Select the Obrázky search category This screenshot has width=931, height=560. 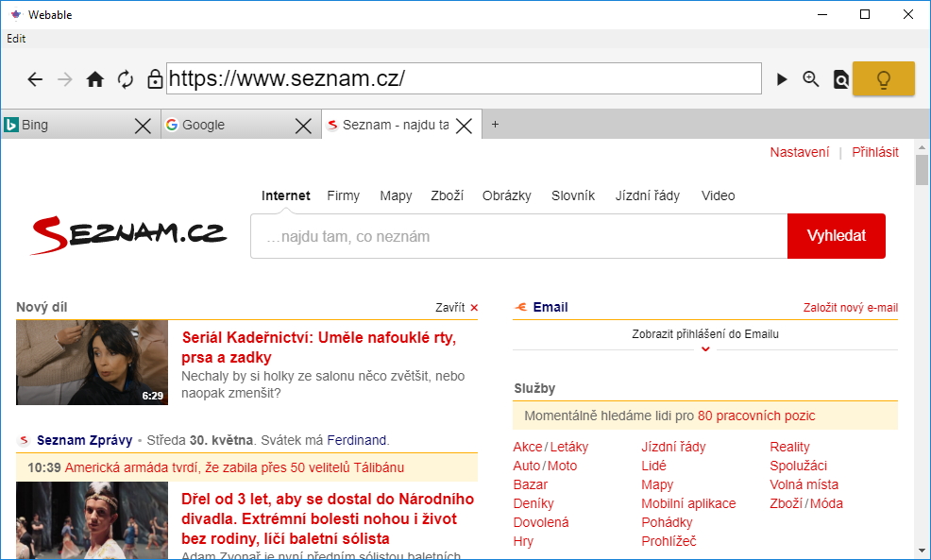point(506,196)
